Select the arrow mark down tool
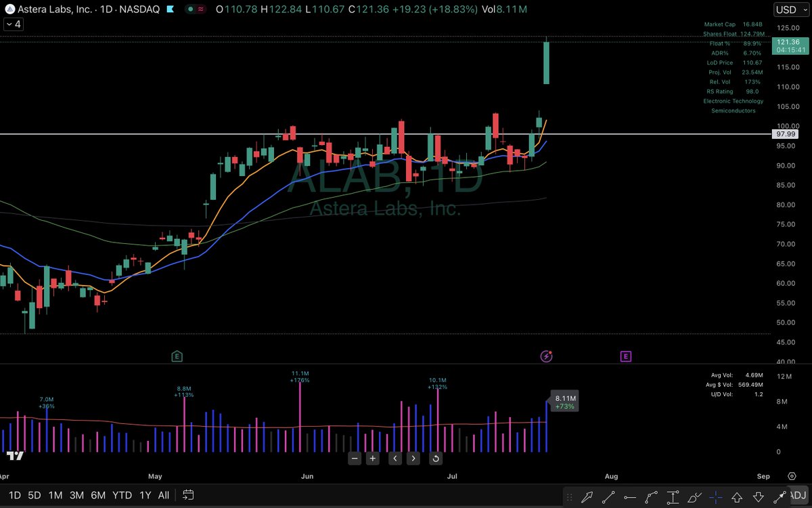Viewport: 812px width, 508px height. (x=759, y=496)
